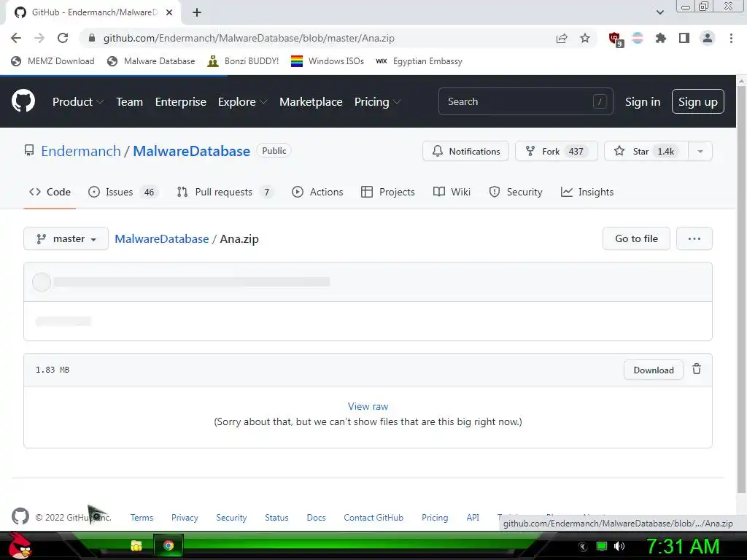Open a new browser tab with plus
747x560 pixels.
tap(197, 12)
